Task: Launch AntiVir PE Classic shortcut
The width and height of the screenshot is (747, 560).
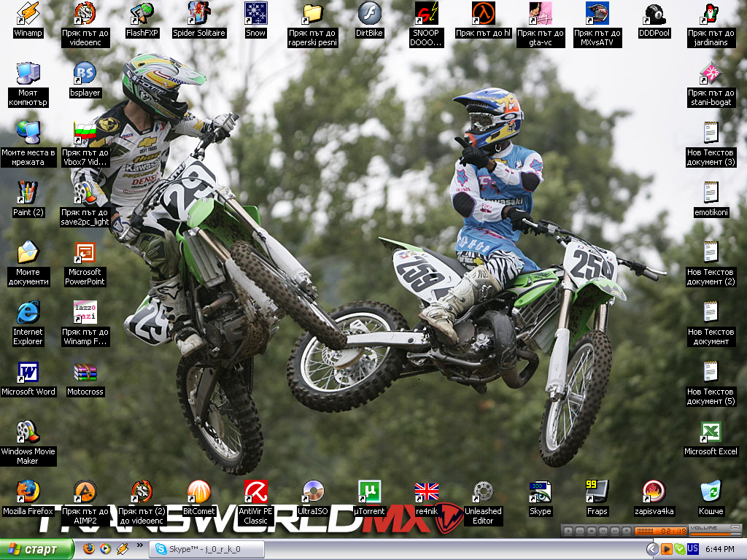Action: click(x=255, y=493)
